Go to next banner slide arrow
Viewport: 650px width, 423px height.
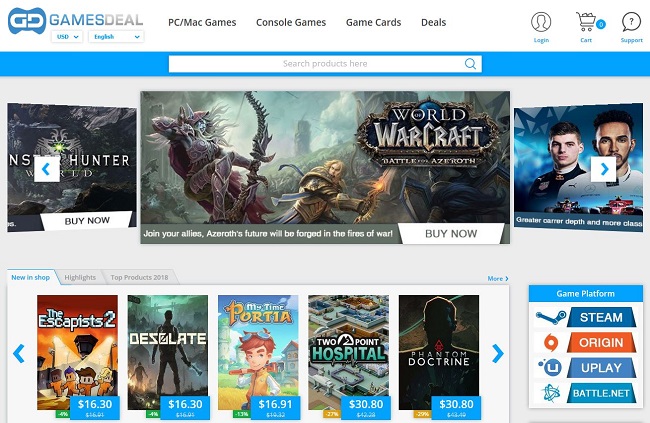point(603,169)
